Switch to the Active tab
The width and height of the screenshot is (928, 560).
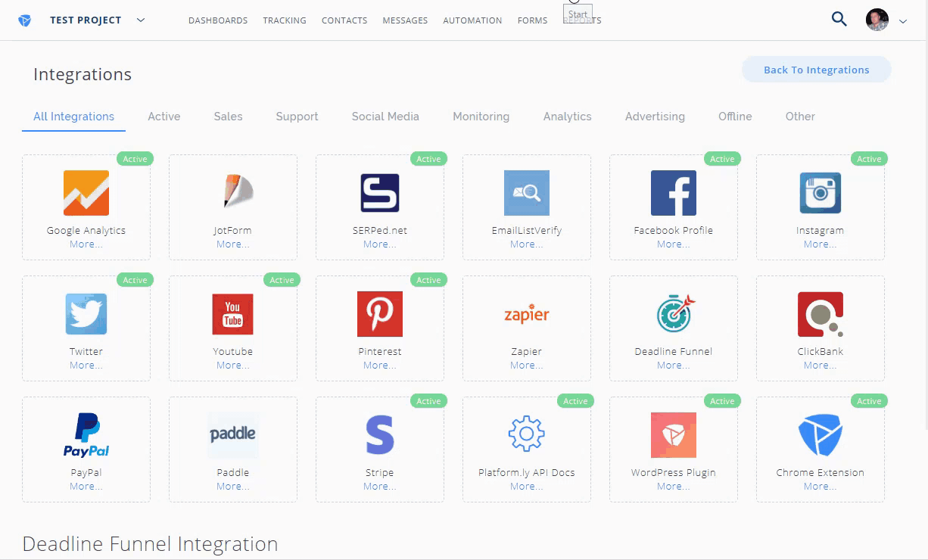coord(164,117)
